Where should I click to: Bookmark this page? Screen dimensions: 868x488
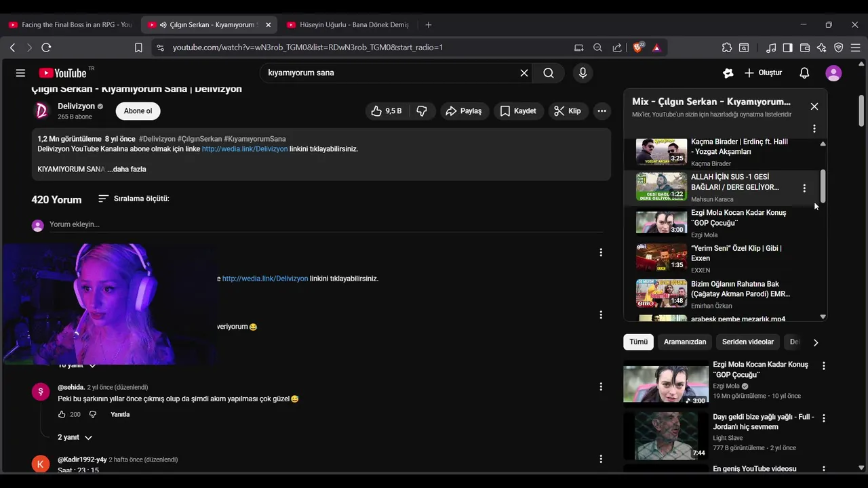138,47
